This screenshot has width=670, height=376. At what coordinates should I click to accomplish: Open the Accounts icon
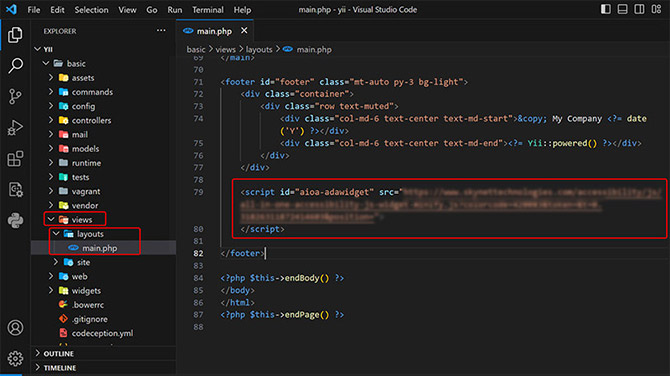coord(15,328)
